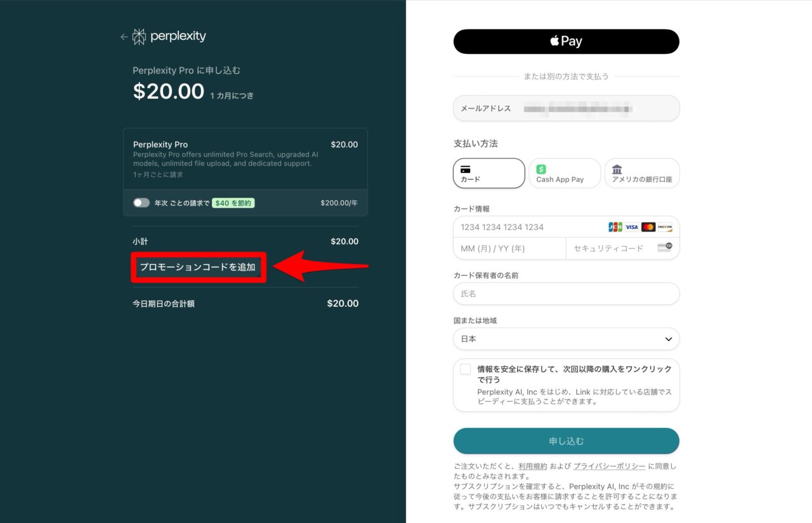Click the green Cash App Pay dollar icon

point(540,169)
